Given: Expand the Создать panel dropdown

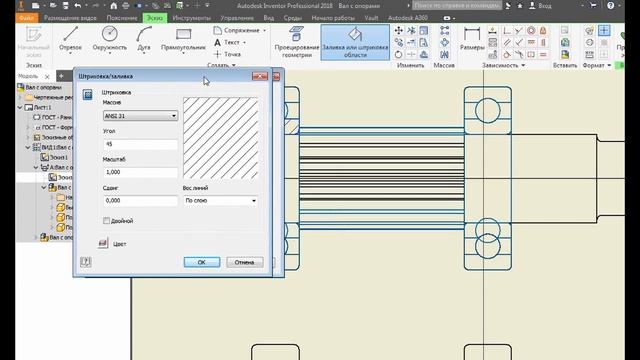Looking at the screenshot, I should tap(233, 65).
